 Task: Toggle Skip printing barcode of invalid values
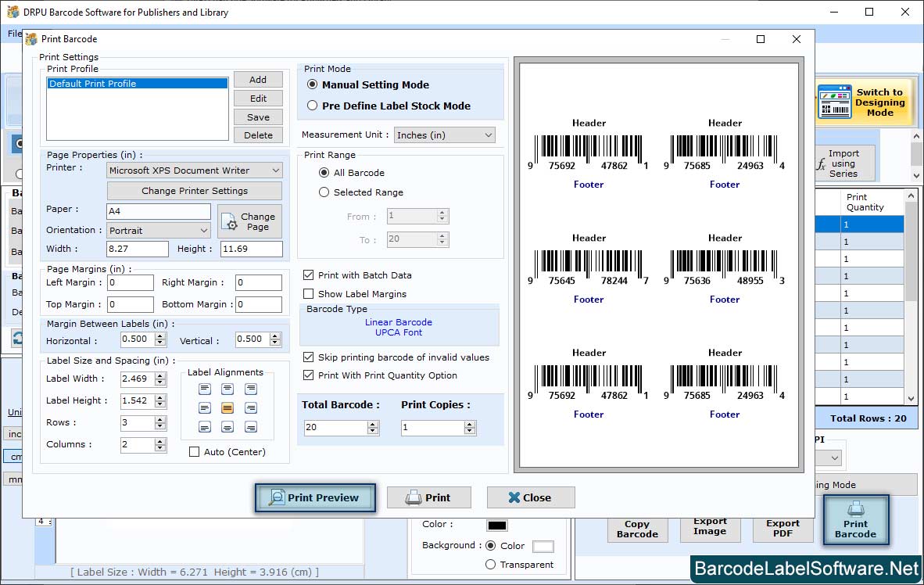(308, 357)
